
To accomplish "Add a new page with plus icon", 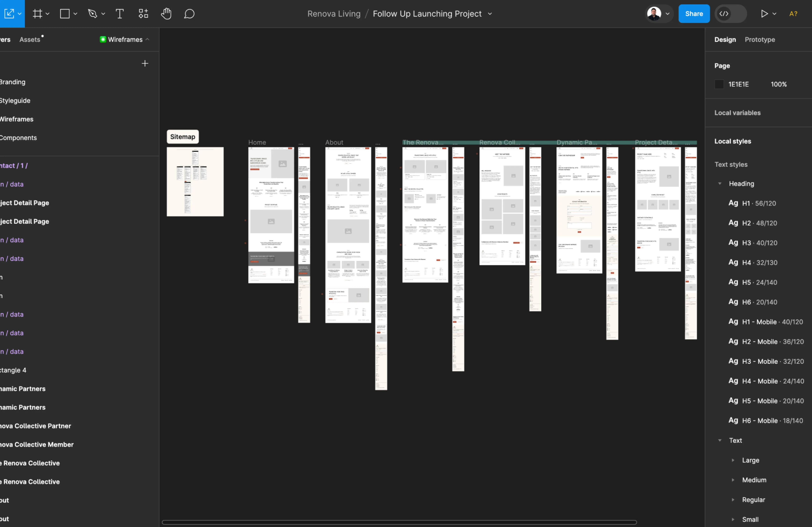I will (145, 63).
